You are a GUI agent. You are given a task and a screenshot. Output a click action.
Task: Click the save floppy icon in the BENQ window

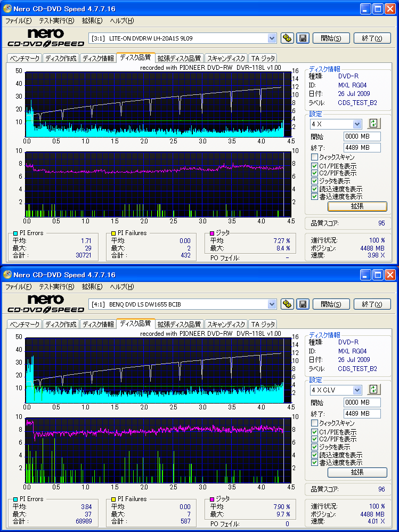(x=303, y=304)
